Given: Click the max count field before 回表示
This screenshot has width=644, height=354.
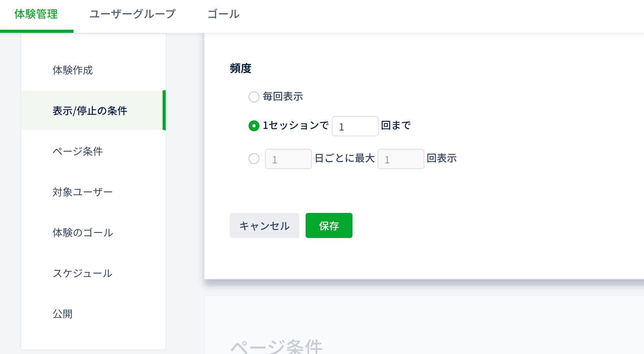Looking at the screenshot, I should point(401,159).
